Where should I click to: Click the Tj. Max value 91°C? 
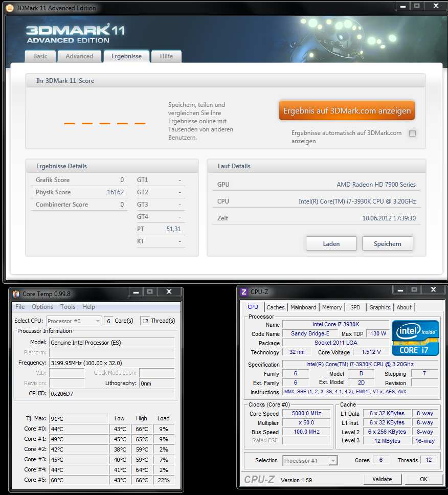click(79, 419)
